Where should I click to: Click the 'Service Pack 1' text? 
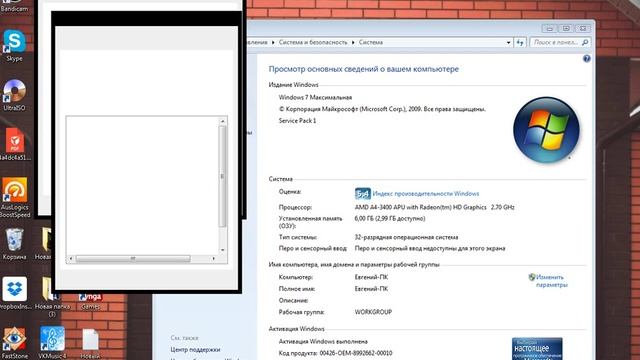point(297,121)
